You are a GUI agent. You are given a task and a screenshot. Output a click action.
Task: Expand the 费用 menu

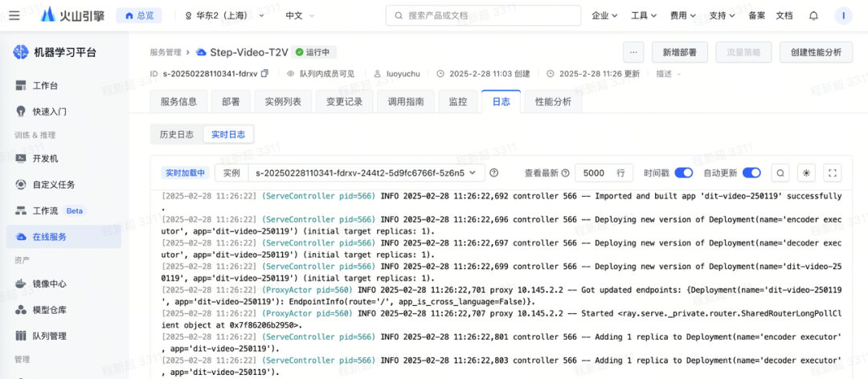point(683,15)
